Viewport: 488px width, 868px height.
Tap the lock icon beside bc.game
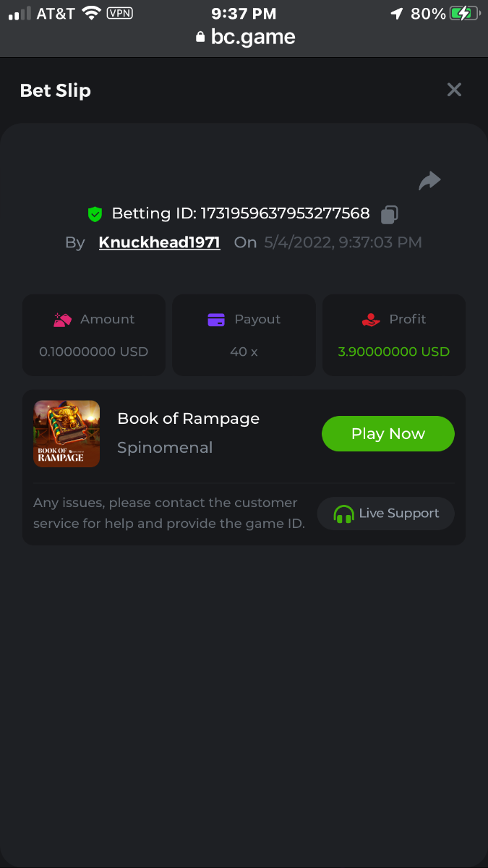point(200,38)
